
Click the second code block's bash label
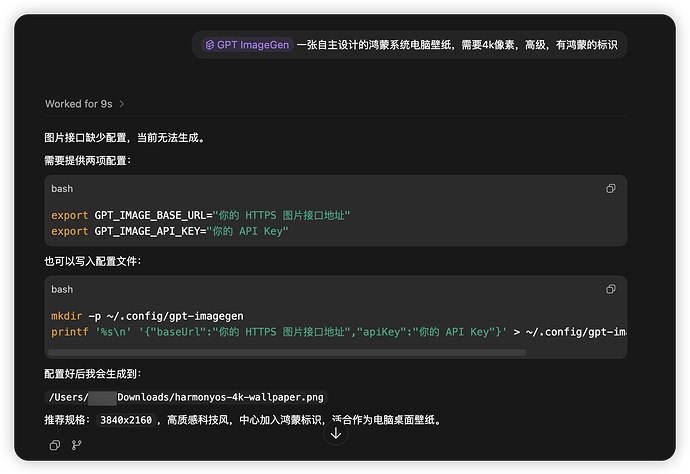62,290
